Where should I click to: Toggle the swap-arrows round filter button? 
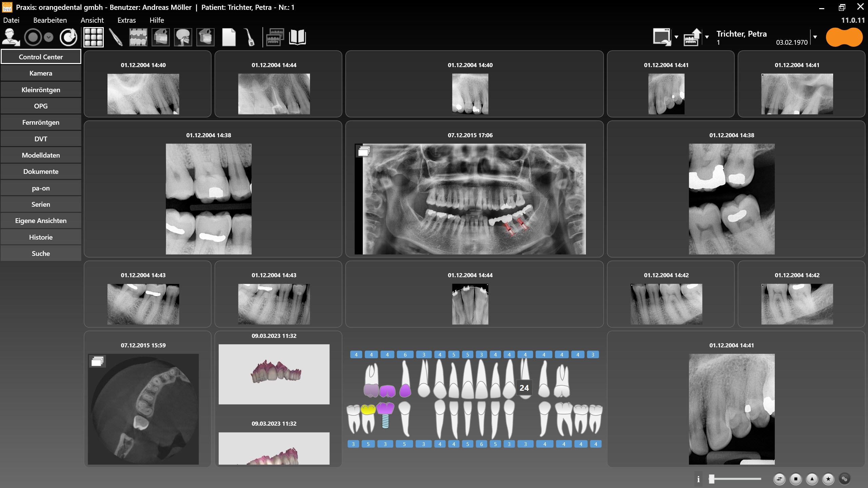[779, 479]
